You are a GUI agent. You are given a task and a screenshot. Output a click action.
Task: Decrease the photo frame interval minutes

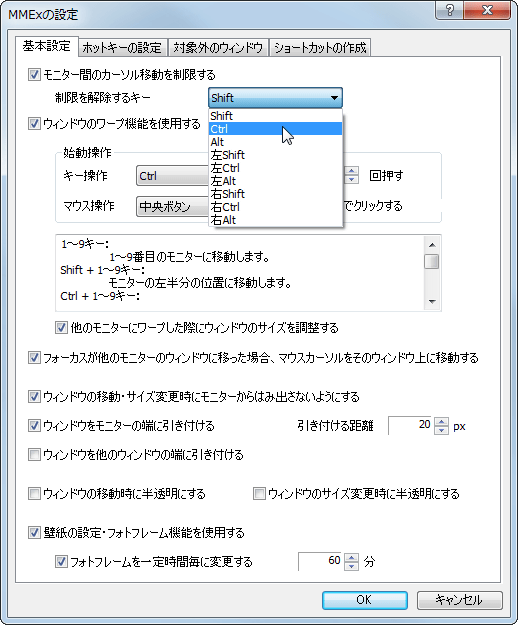[x=351, y=566]
